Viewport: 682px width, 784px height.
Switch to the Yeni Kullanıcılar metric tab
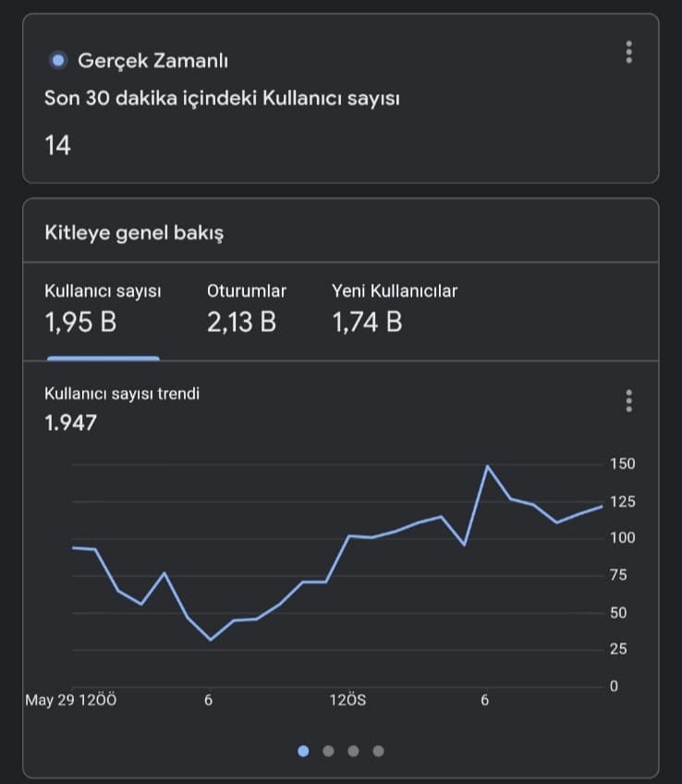pyautogui.click(x=395, y=310)
